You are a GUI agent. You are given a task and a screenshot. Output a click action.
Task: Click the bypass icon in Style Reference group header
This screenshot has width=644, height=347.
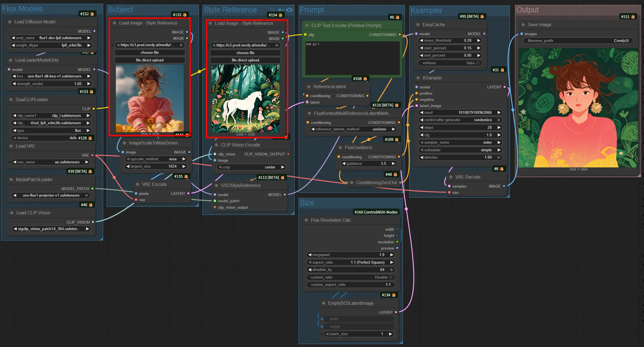(281, 10)
